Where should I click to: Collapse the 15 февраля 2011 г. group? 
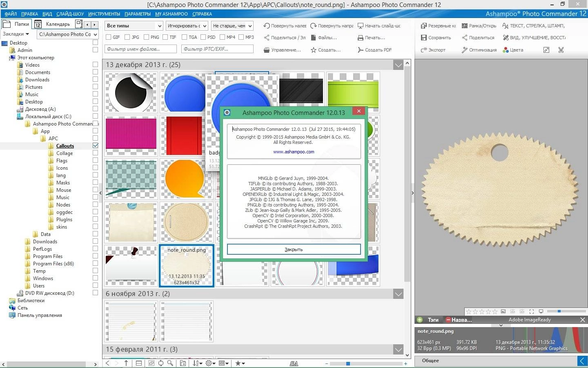point(398,350)
